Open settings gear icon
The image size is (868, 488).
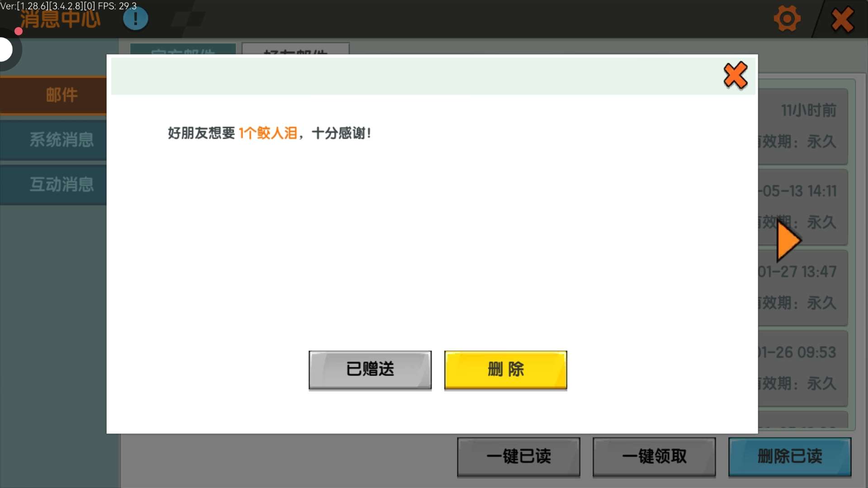(x=787, y=19)
